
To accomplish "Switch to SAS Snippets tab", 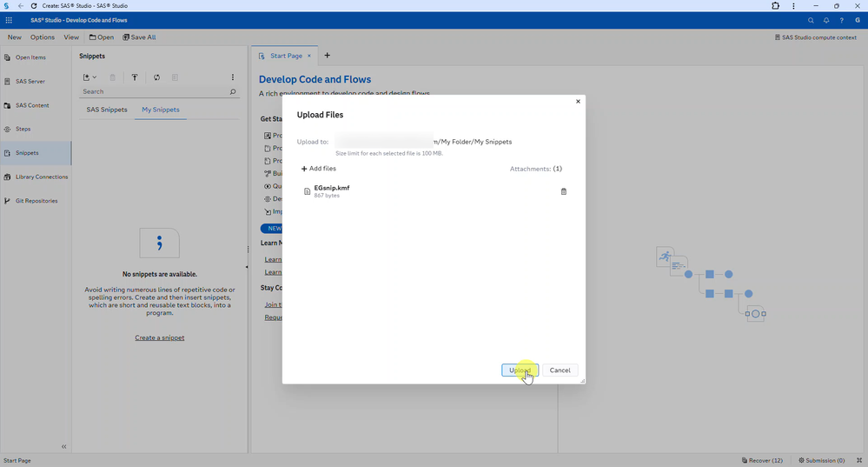I will 107,110.
